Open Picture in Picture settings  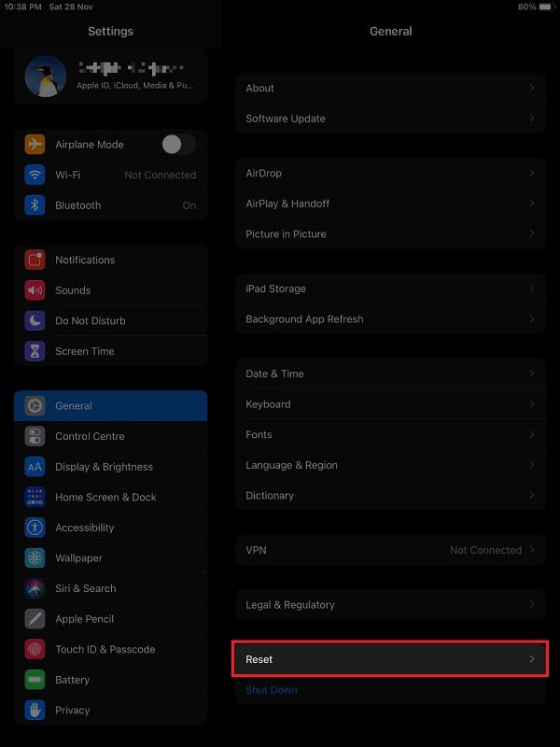pyautogui.click(x=390, y=234)
